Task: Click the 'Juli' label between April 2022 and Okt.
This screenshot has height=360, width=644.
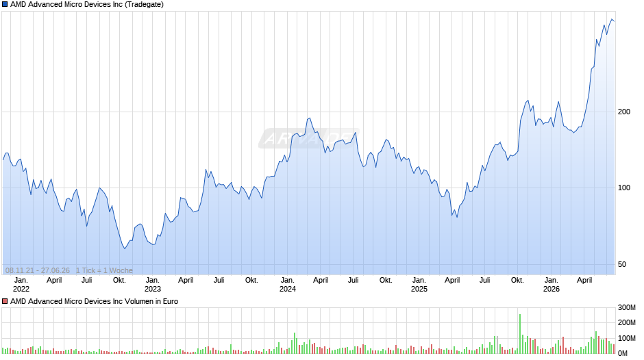Action: (86, 281)
